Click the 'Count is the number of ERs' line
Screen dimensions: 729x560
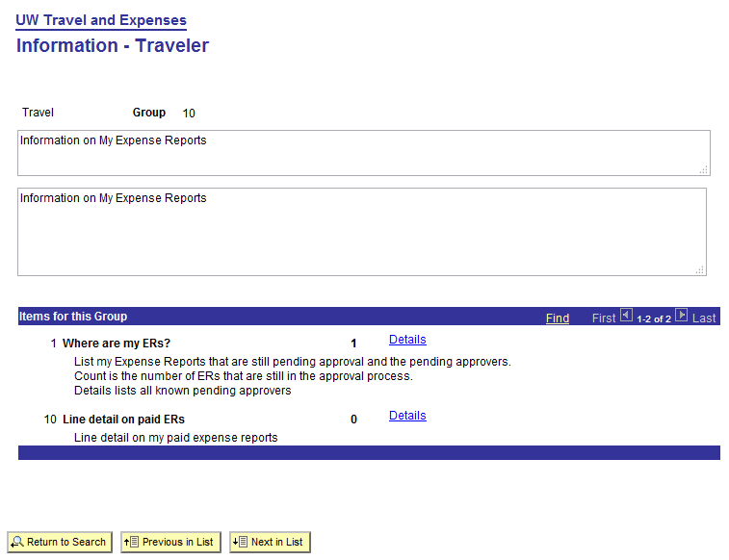tap(243, 375)
